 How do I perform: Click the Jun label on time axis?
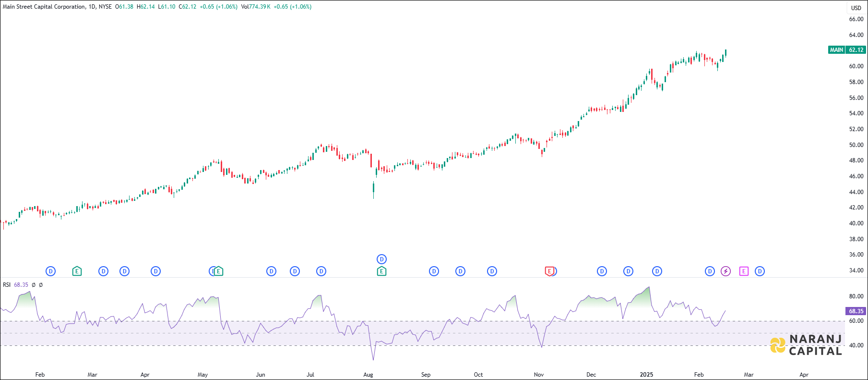(x=261, y=375)
